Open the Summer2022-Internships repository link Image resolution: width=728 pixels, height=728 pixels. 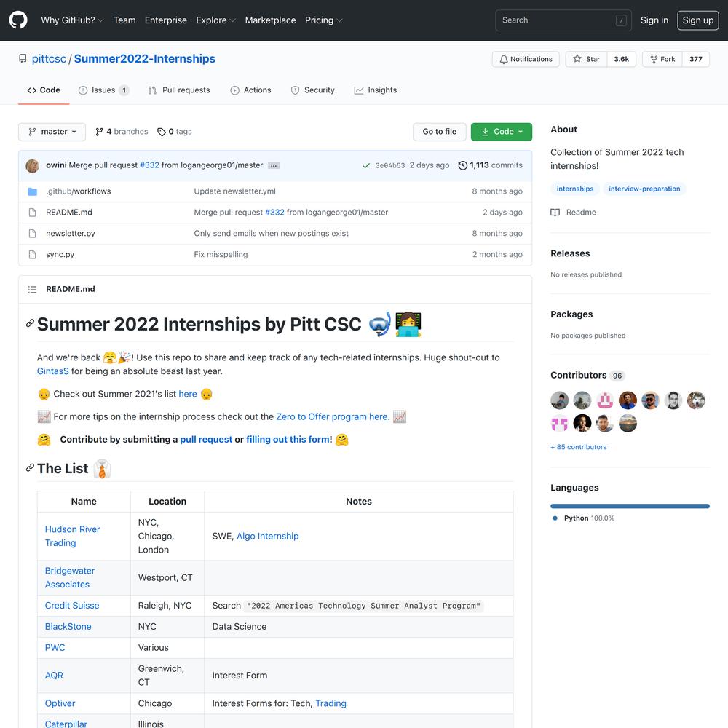point(144,59)
